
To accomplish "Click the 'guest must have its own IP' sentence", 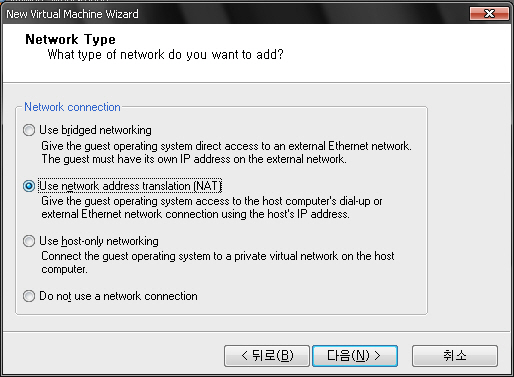I will [x=194, y=159].
